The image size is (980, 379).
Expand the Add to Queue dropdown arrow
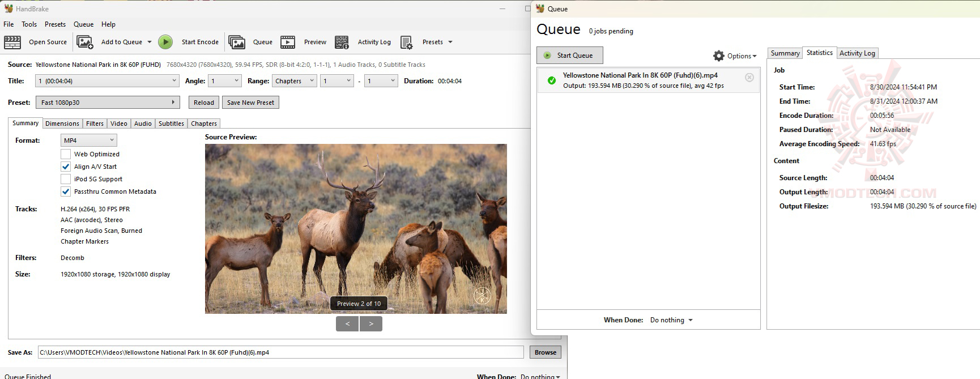pos(150,42)
